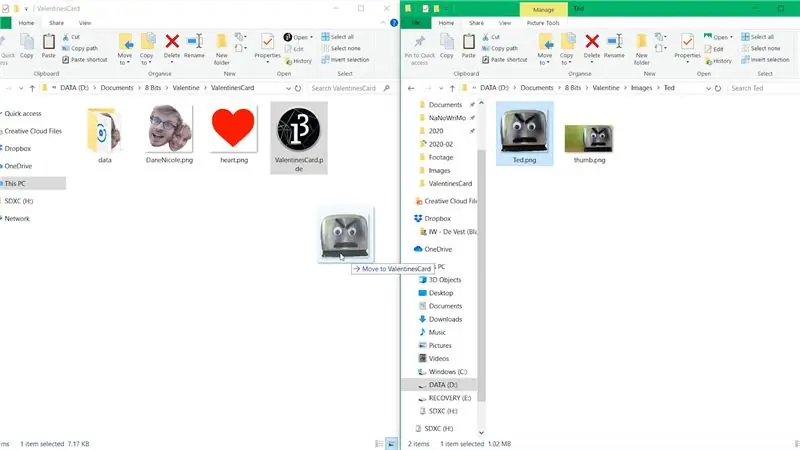800x450 pixels.
Task: Switch to the Picture Tools tab
Action: [x=543, y=23]
